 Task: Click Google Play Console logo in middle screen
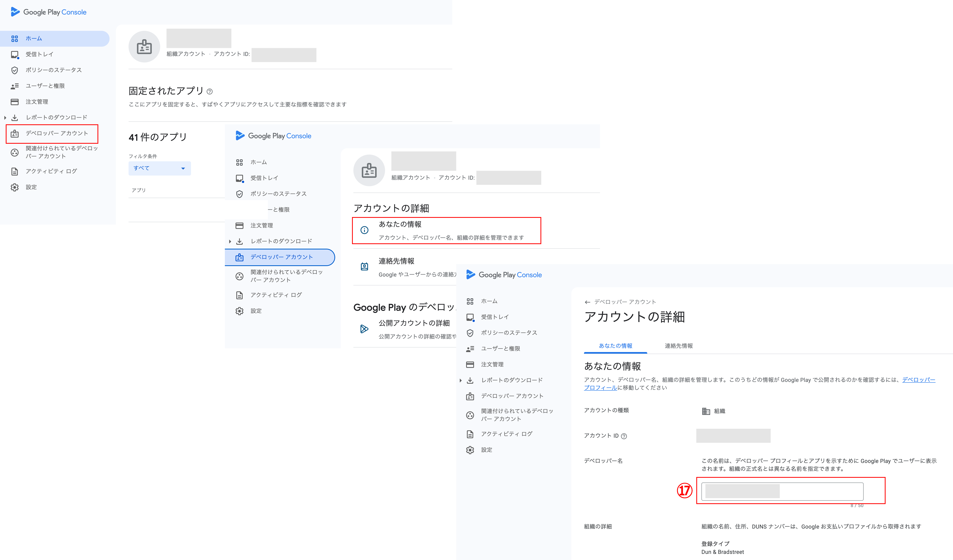(x=273, y=136)
